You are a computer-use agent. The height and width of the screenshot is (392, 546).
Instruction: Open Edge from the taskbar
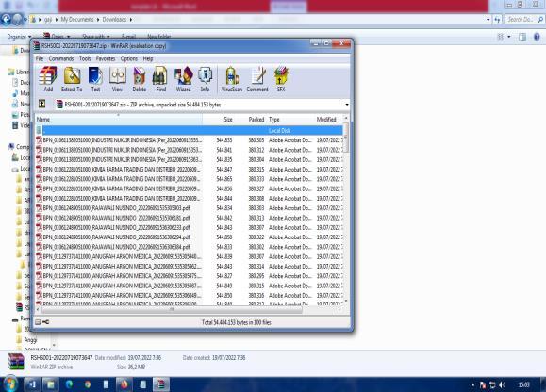pyautogui.click(x=69, y=384)
